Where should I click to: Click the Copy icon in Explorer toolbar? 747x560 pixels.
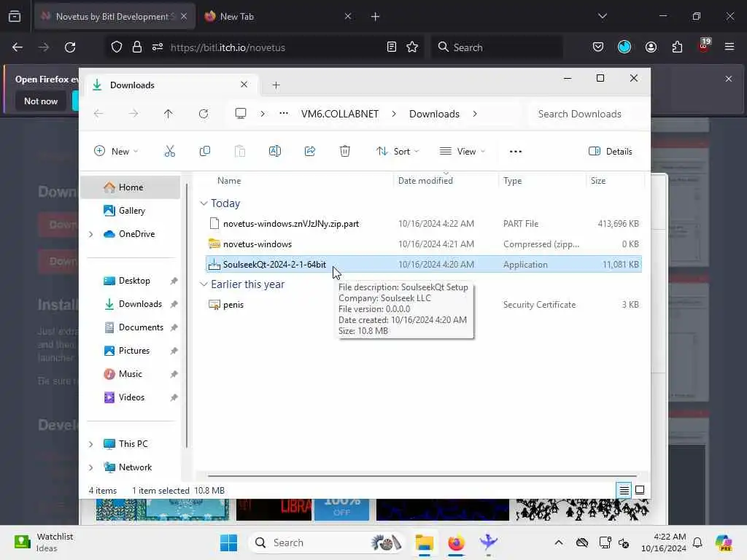205,152
